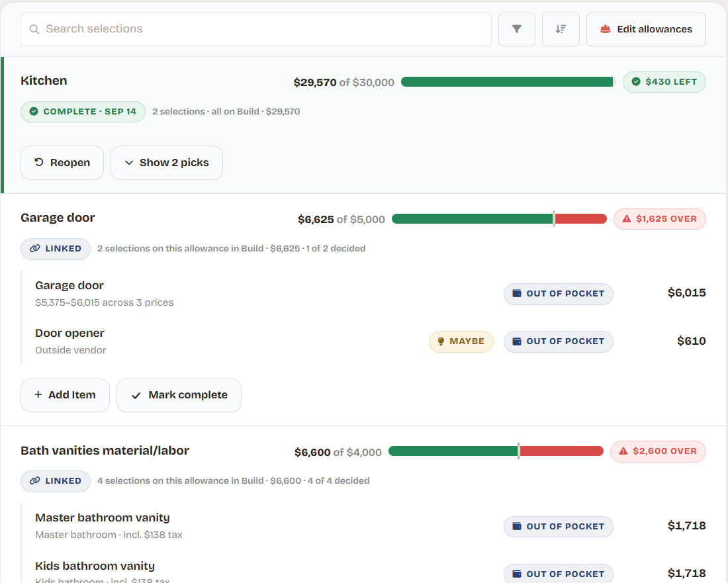This screenshot has width=728, height=583.
Task: Click the Garage door allowance heading
Action: tap(58, 218)
